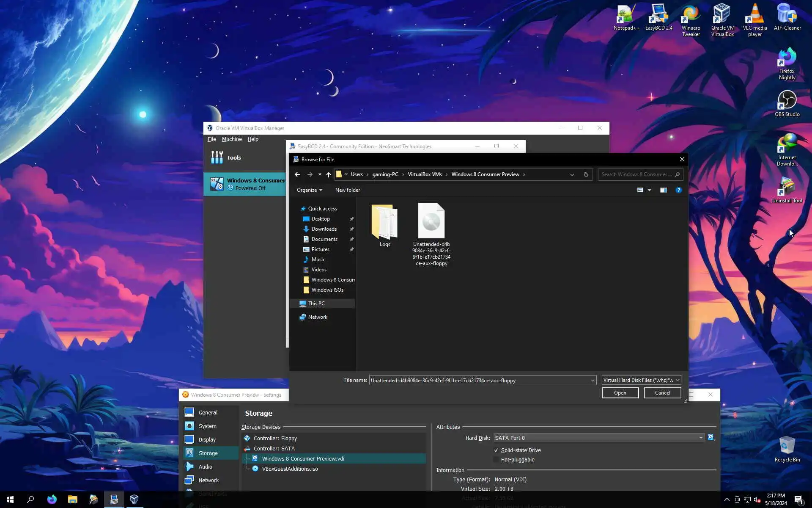Click the up-directory arrow in file dialog

(329, 174)
